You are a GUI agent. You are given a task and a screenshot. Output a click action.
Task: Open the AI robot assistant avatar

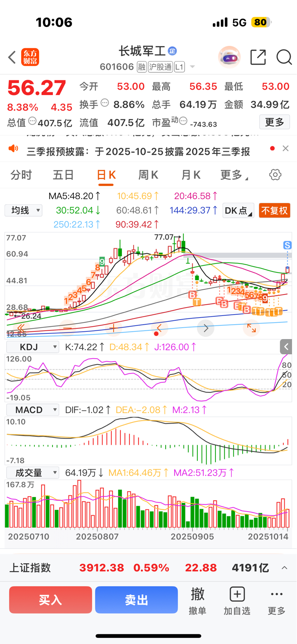[x=229, y=57]
